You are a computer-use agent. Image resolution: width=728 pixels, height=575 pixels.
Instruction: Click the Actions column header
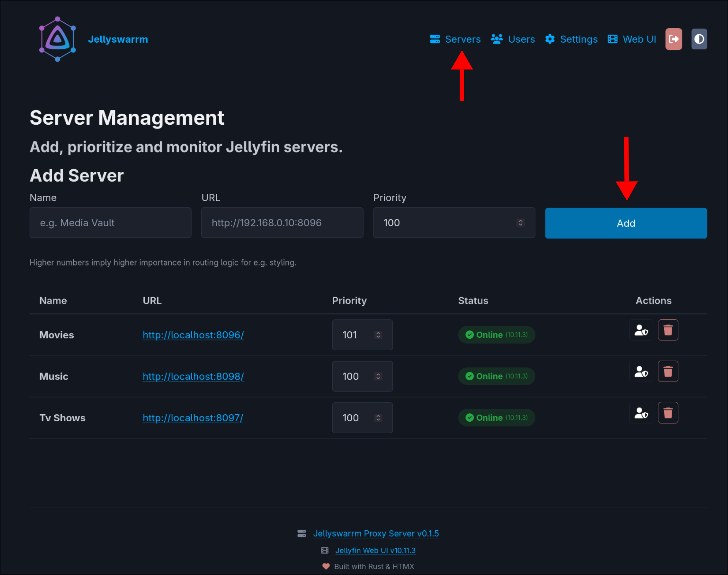(653, 301)
